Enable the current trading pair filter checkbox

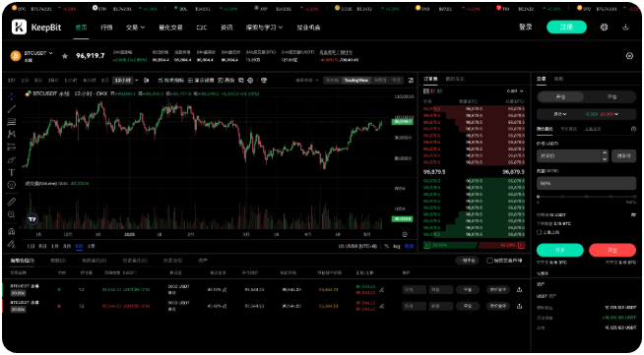point(489,261)
